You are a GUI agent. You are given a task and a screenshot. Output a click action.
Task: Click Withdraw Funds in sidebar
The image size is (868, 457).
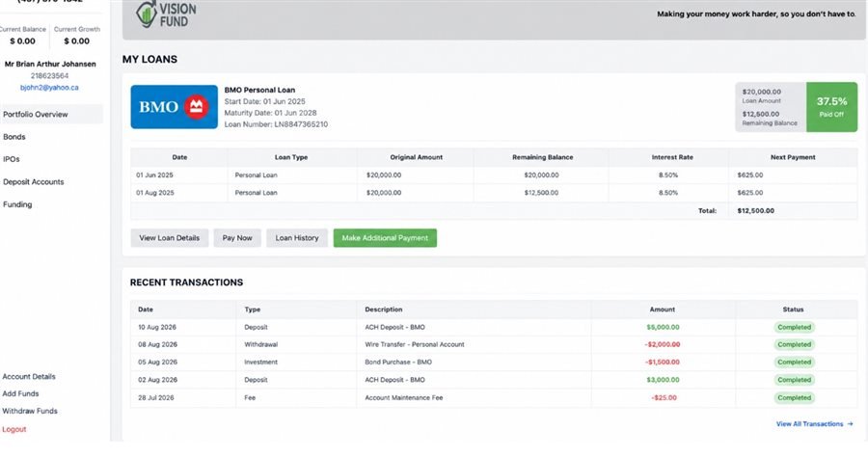[30, 411]
